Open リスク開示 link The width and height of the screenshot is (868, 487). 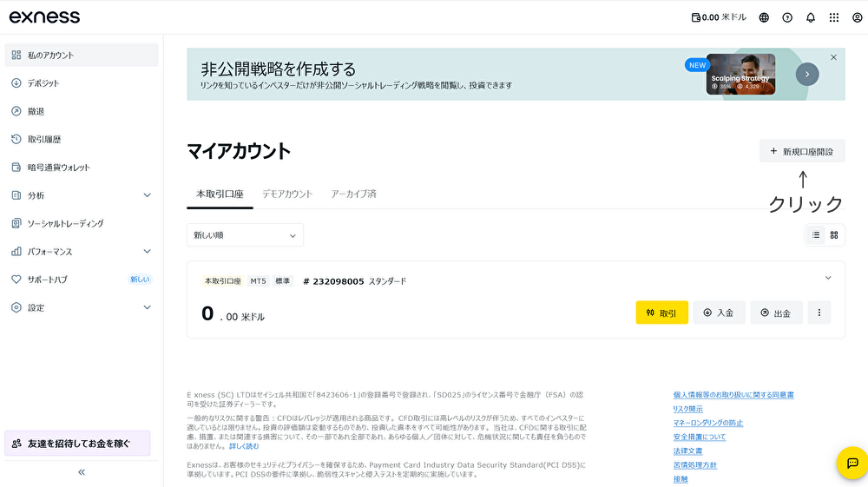[688, 409]
